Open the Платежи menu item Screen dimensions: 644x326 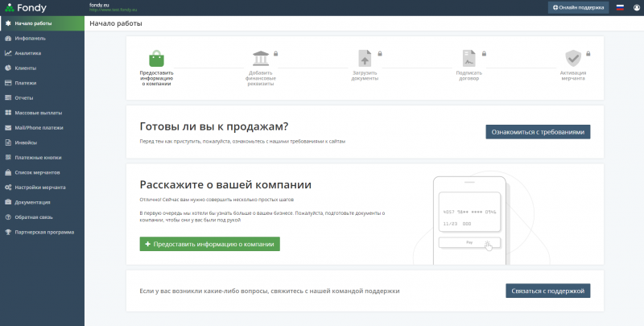click(25, 83)
